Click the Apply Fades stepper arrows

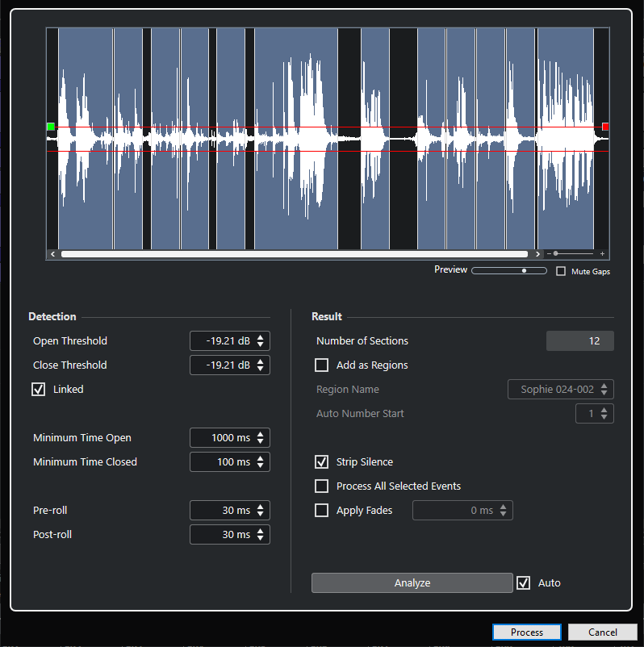[x=503, y=511]
